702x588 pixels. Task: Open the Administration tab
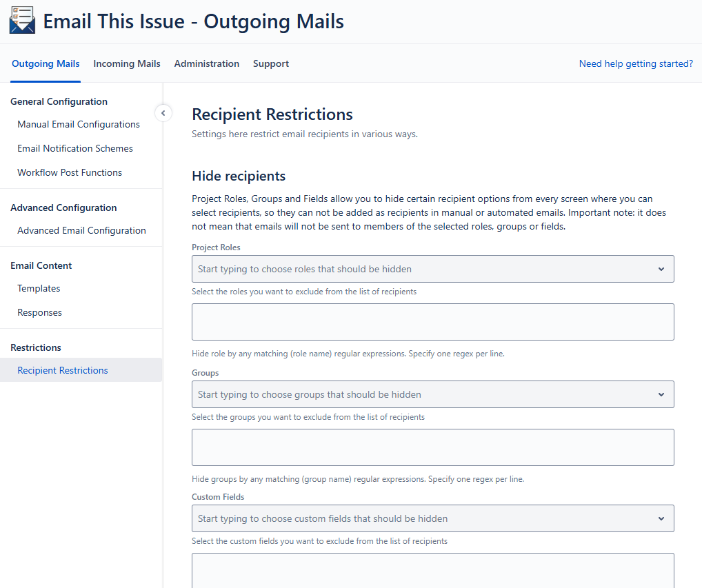coord(206,63)
